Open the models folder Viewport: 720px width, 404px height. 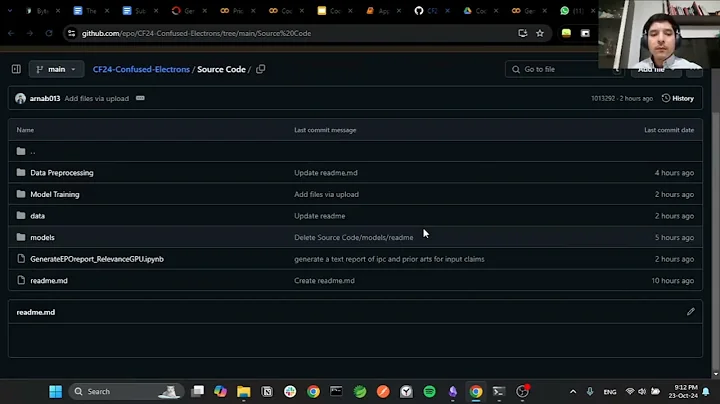pyautogui.click(x=42, y=237)
